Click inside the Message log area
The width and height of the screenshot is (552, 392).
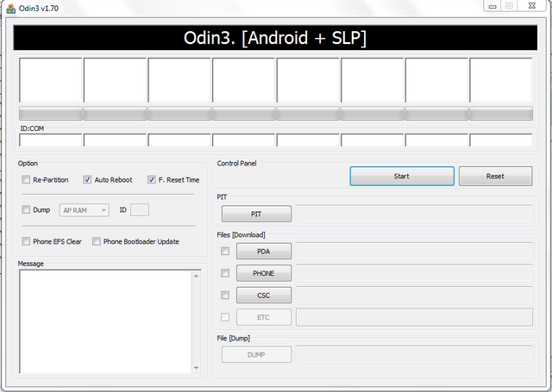[x=105, y=321]
